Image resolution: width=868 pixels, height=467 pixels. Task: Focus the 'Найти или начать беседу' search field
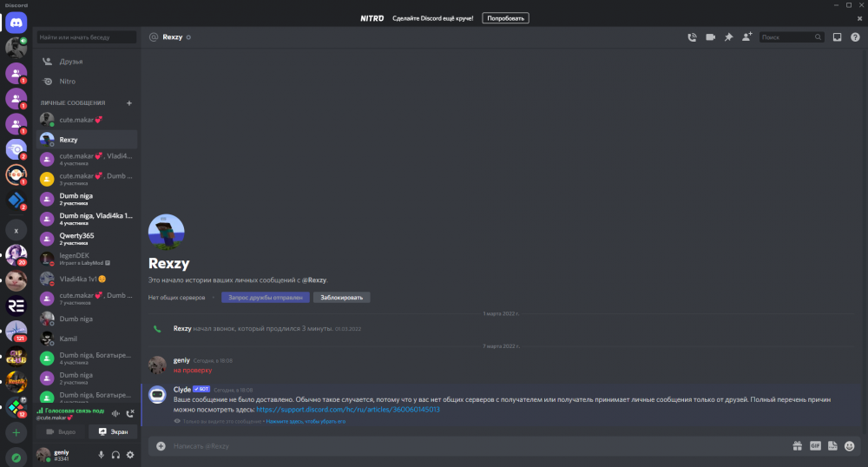tap(86, 37)
